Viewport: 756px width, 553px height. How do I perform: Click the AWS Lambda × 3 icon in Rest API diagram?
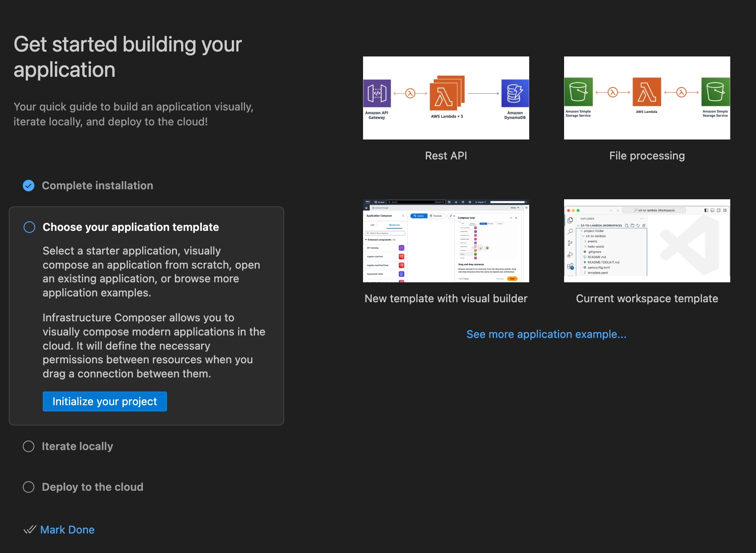(446, 93)
